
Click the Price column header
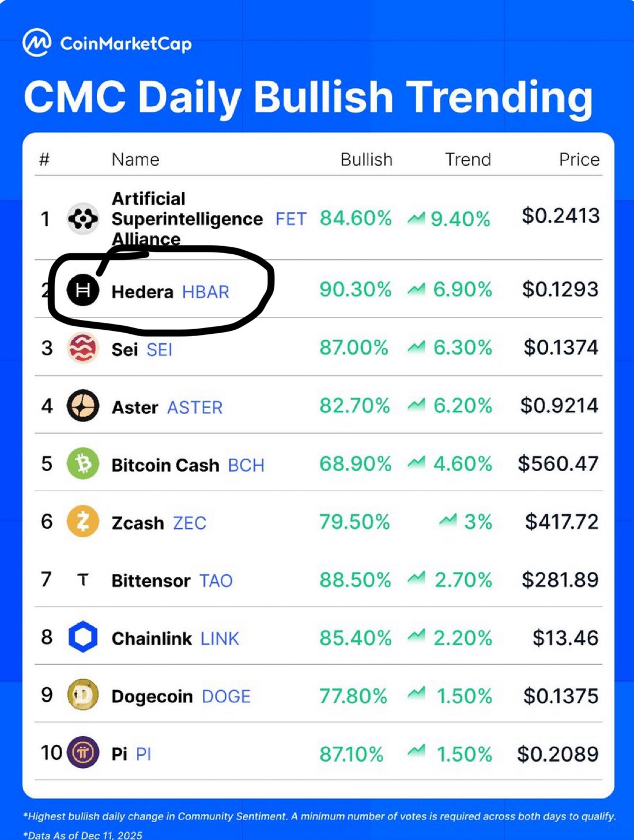pos(579,160)
